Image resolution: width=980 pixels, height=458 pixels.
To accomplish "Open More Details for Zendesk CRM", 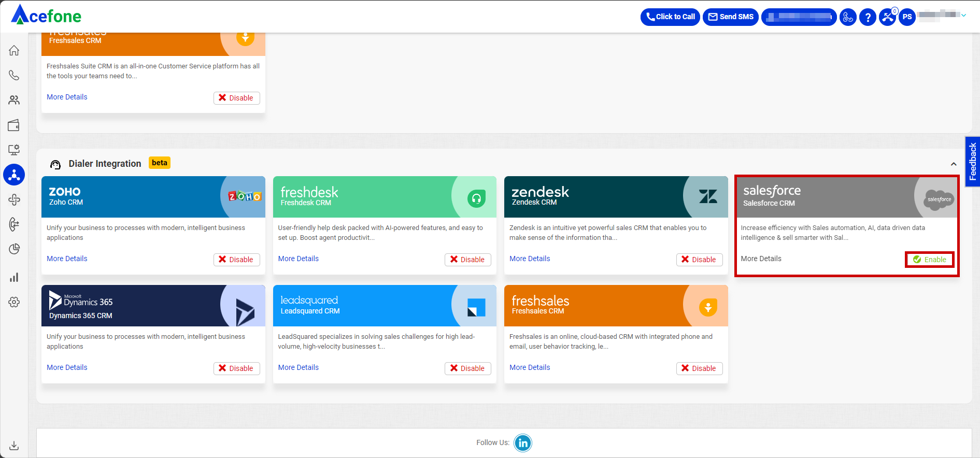I will point(530,259).
